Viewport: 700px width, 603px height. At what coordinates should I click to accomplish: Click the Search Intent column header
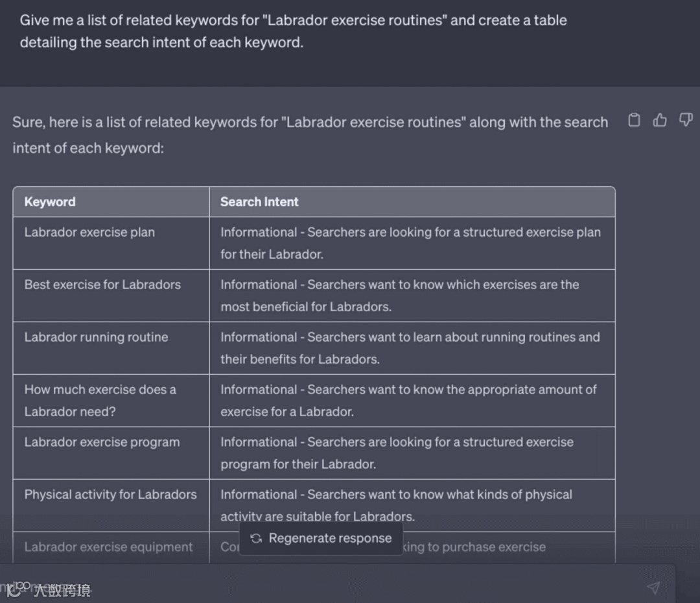click(259, 202)
